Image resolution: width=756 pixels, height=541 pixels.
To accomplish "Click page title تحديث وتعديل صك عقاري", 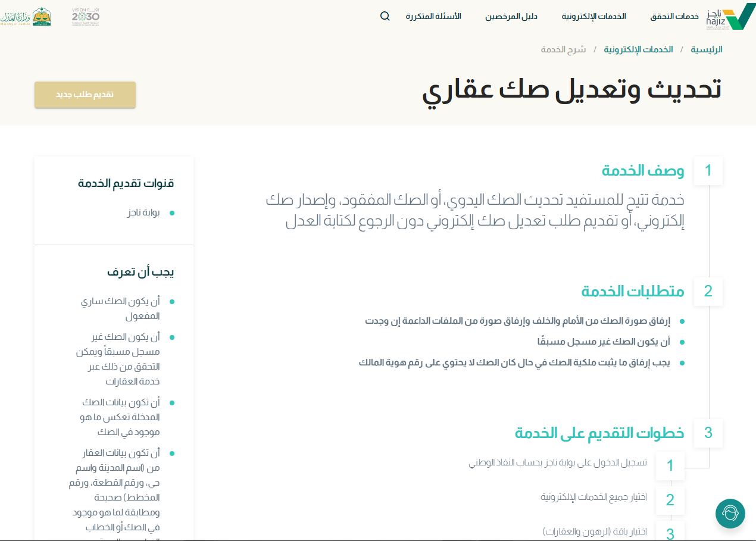I will click(572, 90).
